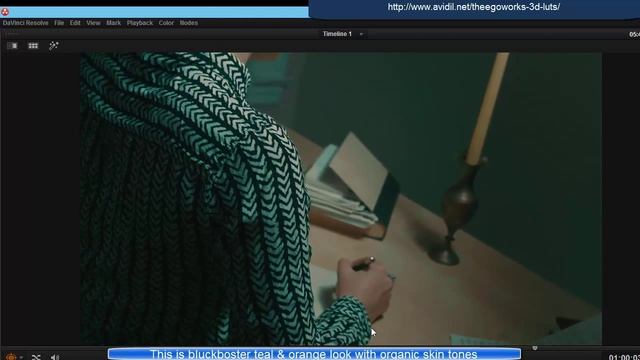
Task: Open the Edit menu
Action: point(75,23)
